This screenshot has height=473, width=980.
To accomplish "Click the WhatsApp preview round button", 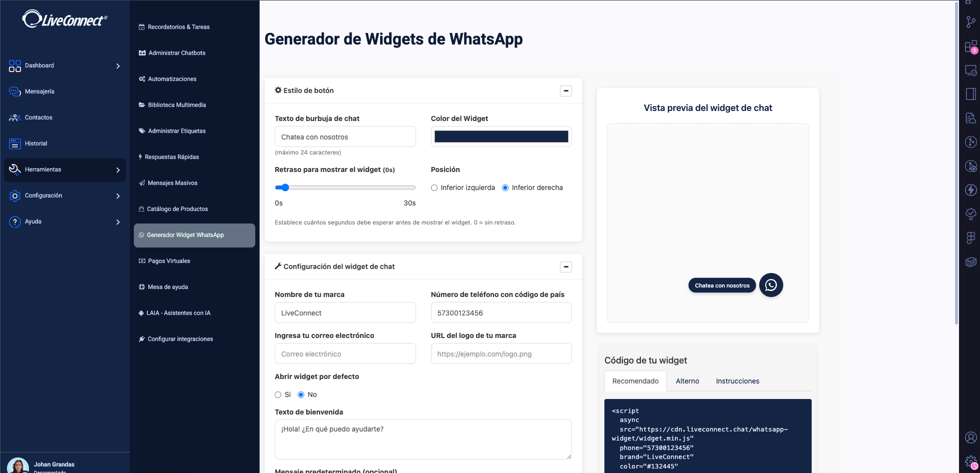I will (771, 285).
